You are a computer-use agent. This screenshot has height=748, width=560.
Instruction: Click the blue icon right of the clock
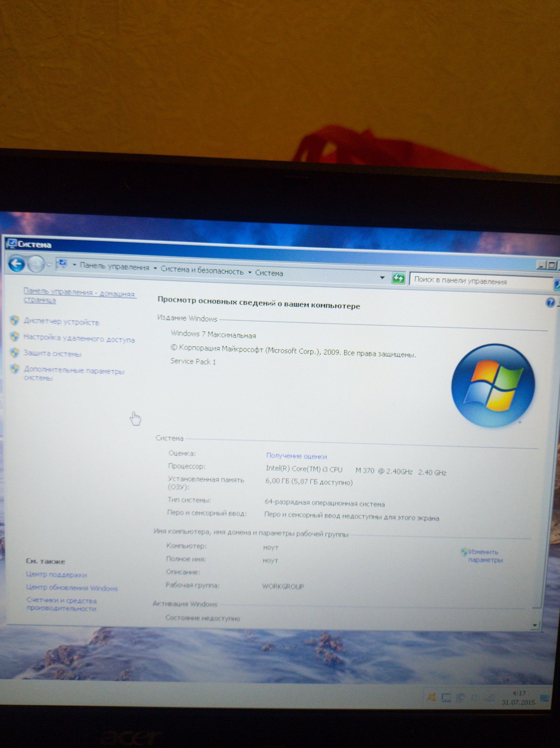point(544,698)
